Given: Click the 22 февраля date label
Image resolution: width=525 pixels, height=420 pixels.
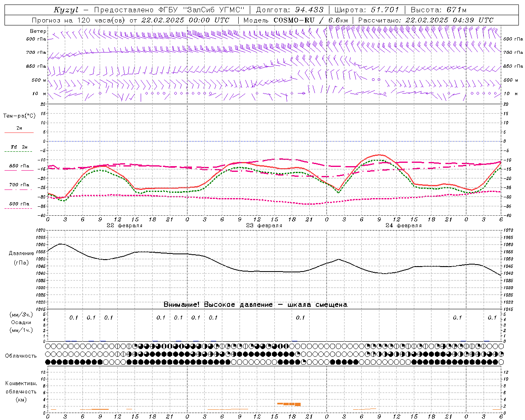Looking at the screenshot, I should (x=125, y=226).
